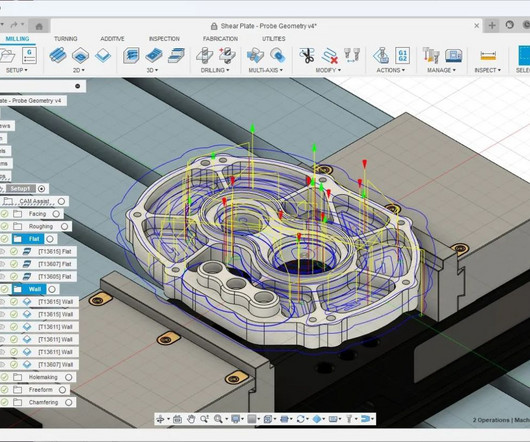The width and height of the screenshot is (530, 442).
Task: Activate the Roughing folder radio button
Action: tap(64, 226)
